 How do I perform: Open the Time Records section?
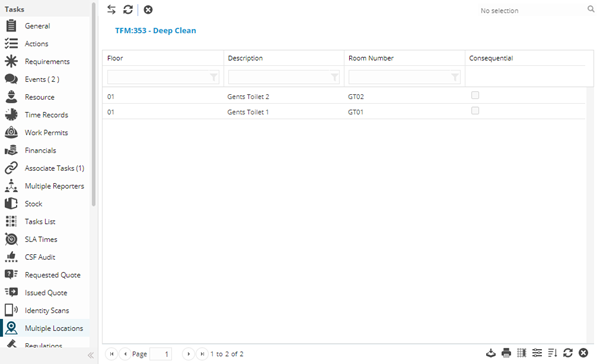46,115
